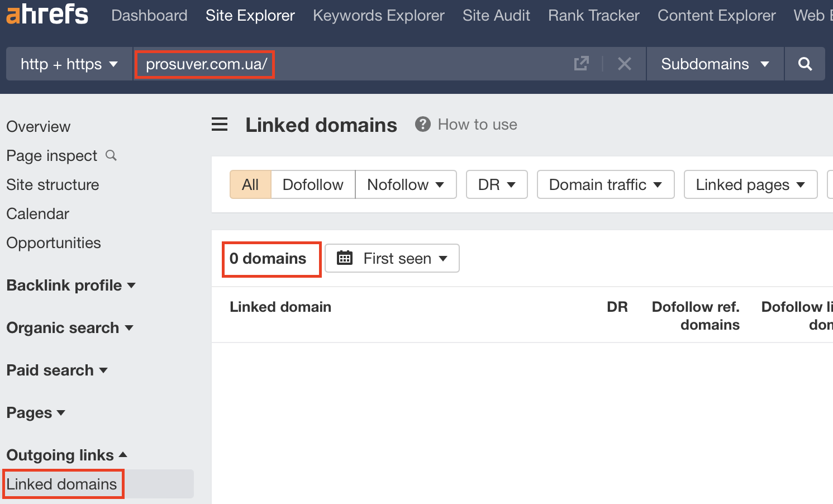Click the How to use question-mark icon
Viewport: 833px width, 504px height.
[x=423, y=124]
